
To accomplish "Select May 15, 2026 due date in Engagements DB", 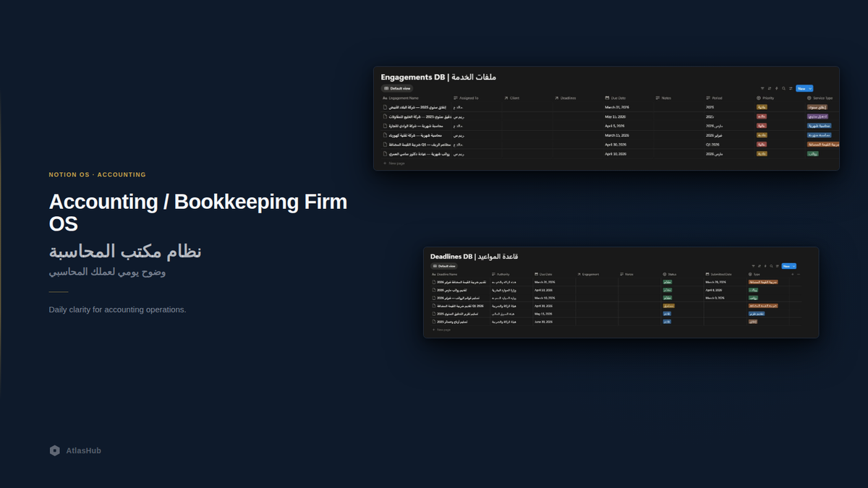I will tap(616, 116).
